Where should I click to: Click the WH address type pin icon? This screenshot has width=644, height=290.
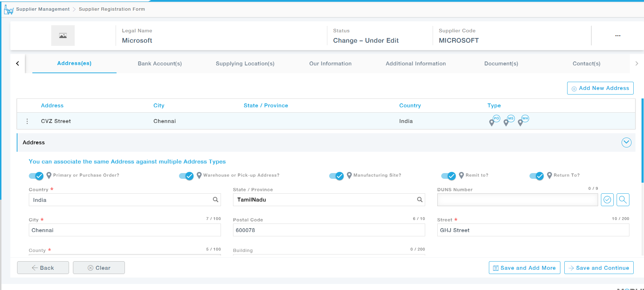(523, 121)
